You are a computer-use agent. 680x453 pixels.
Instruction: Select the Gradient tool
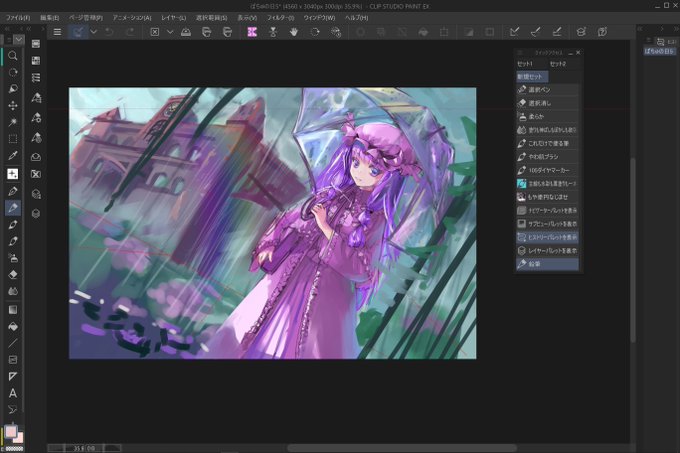[13, 310]
